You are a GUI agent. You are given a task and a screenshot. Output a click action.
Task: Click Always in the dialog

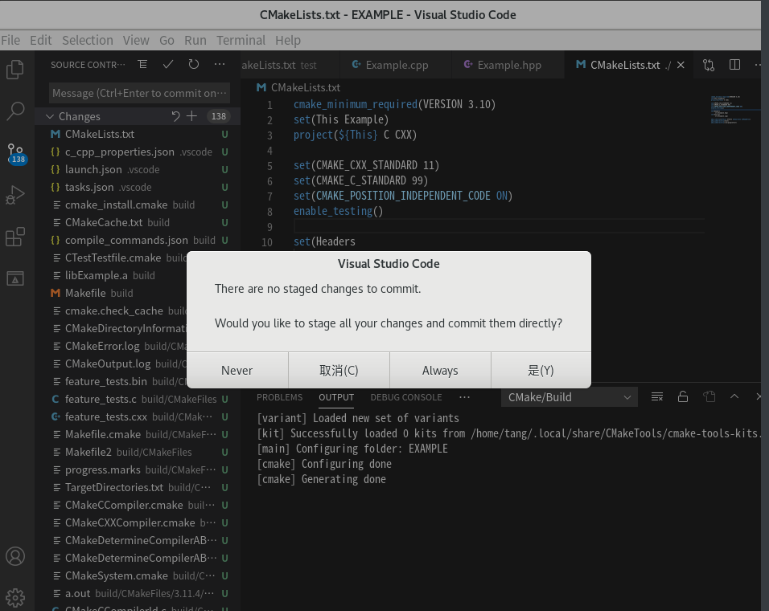(x=440, y=370)
